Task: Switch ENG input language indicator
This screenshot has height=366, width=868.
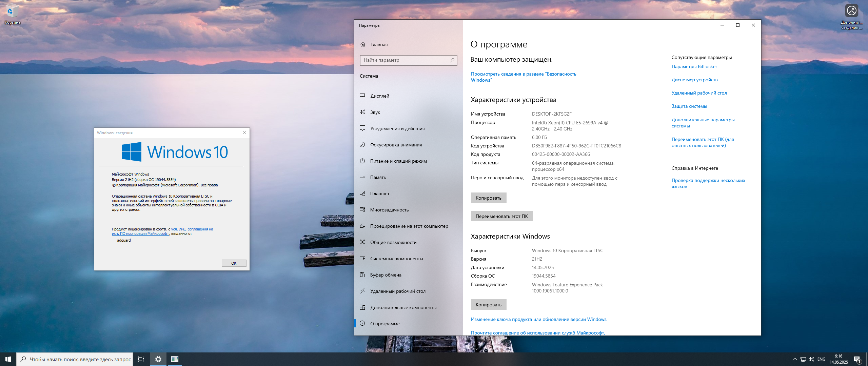Action: 821,359
